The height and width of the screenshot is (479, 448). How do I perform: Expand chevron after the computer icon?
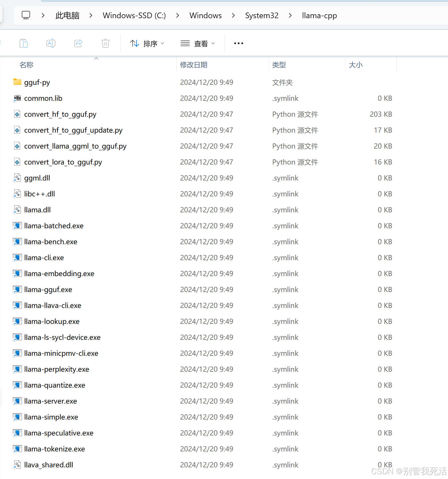click(43, 15)
